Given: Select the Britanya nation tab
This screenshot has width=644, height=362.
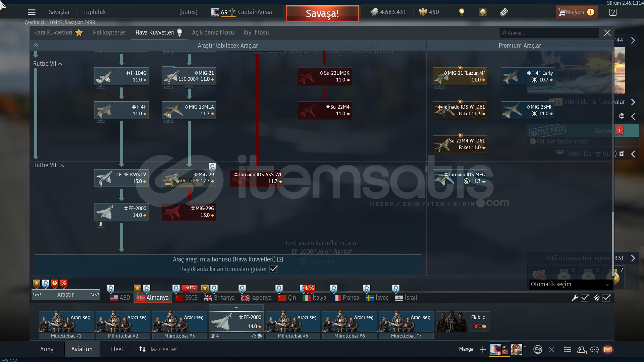Looking at the screenshot, I should coord(219,298).
